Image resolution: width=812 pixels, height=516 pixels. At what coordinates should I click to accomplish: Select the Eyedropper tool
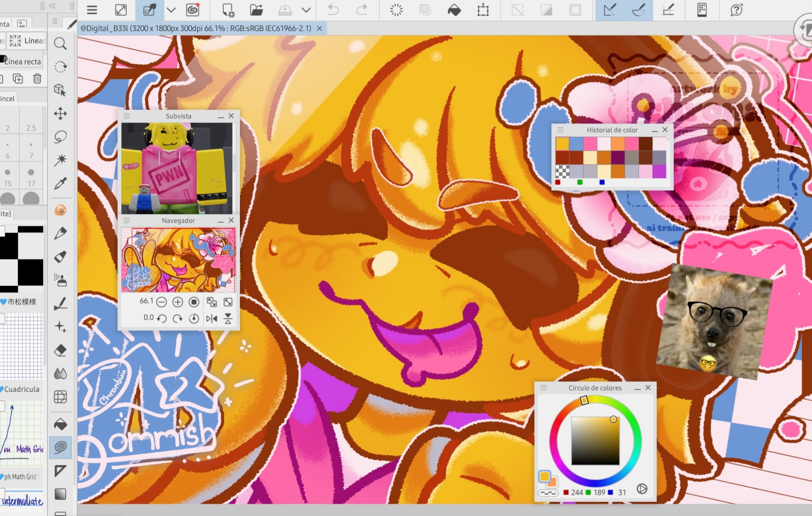[60, 184]
